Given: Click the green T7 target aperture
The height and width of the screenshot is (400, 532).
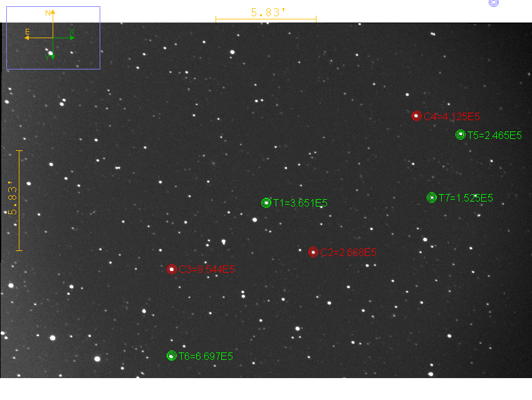Looking at the screenshot, I should [x=432, y=198].
